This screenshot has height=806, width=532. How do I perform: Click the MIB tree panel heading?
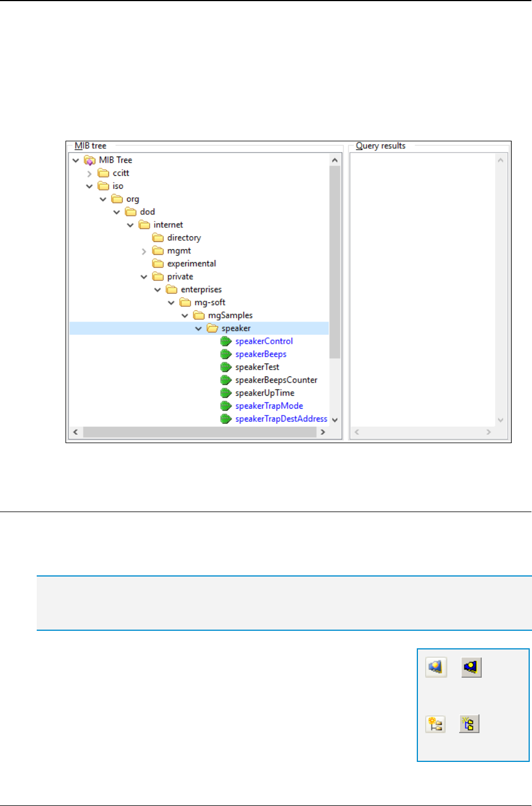pyautogui.click(x=90, y=146)
